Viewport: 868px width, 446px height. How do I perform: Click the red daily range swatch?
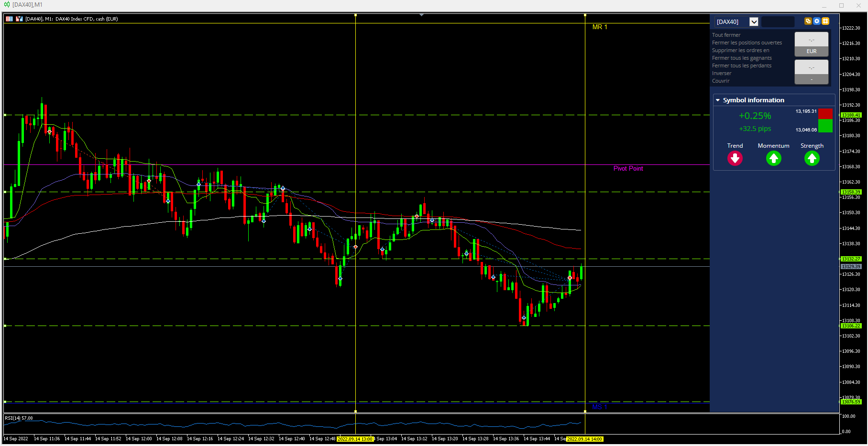(x=825, y=114)
